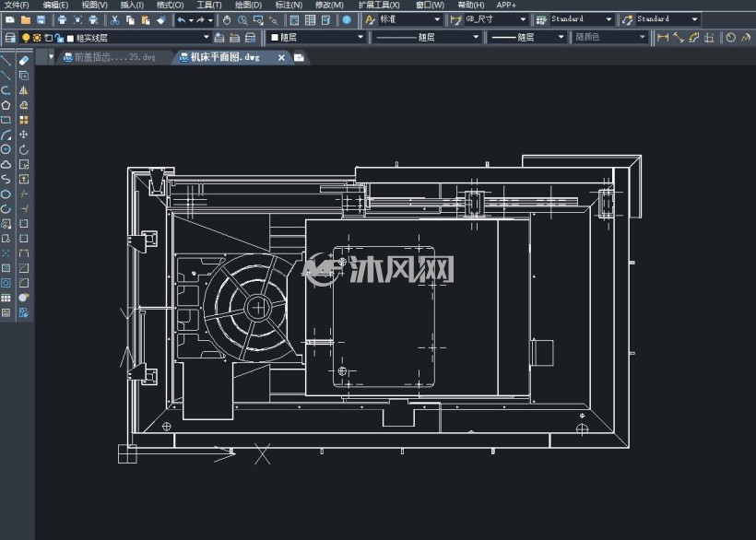756x540 pixels.
Task: Click the Linear dimension tool icon
Action: pyautogui.click(x=663, y=38)
